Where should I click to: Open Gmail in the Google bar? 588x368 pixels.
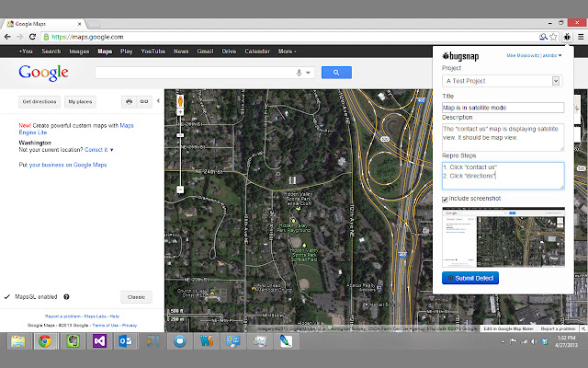pos(205,52)
